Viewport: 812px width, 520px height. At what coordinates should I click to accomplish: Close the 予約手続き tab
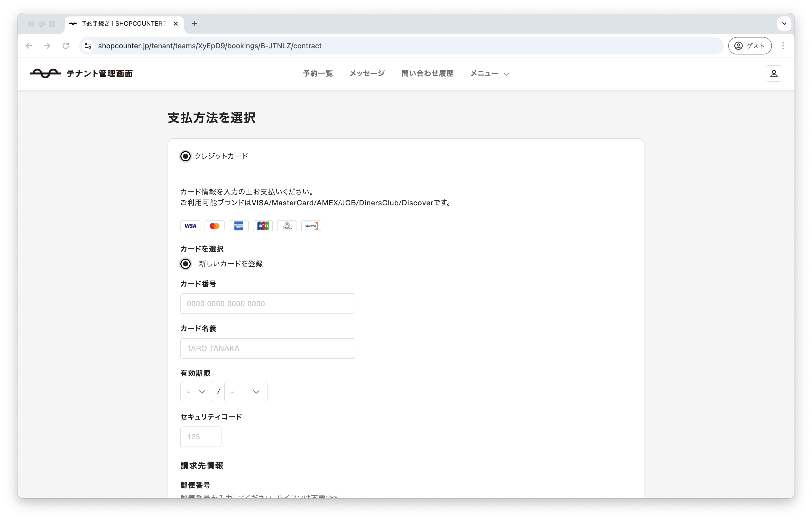coord(176,24)
